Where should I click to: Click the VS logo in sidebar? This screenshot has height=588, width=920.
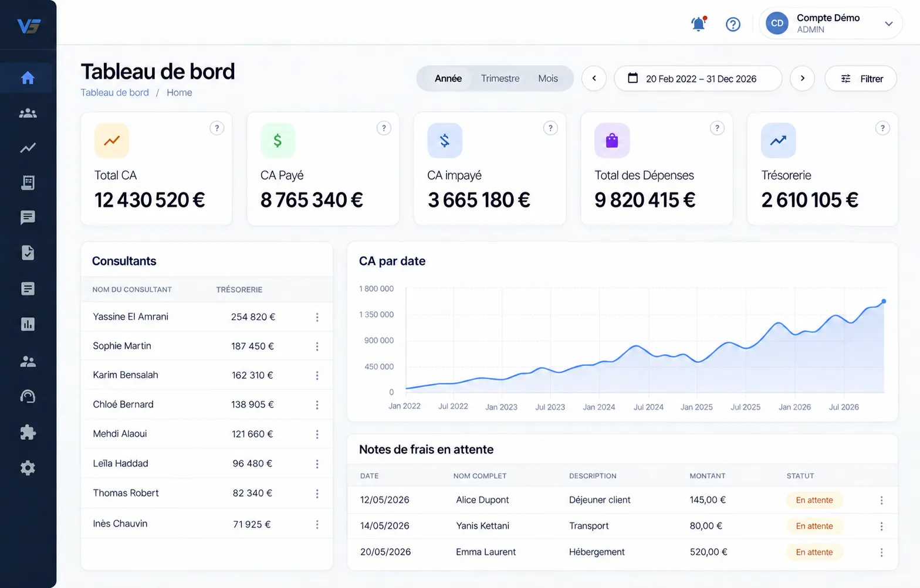click(x=29, y=26)
